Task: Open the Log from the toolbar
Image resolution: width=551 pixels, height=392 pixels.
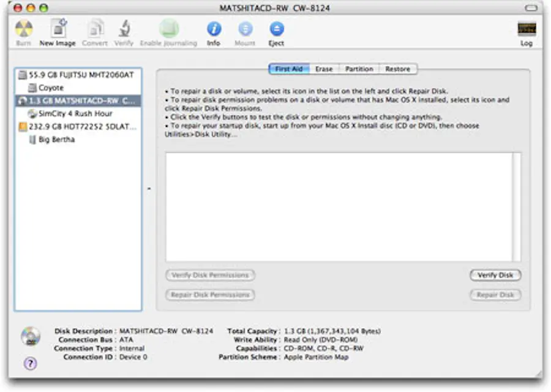Action: (x=527, y=31)
